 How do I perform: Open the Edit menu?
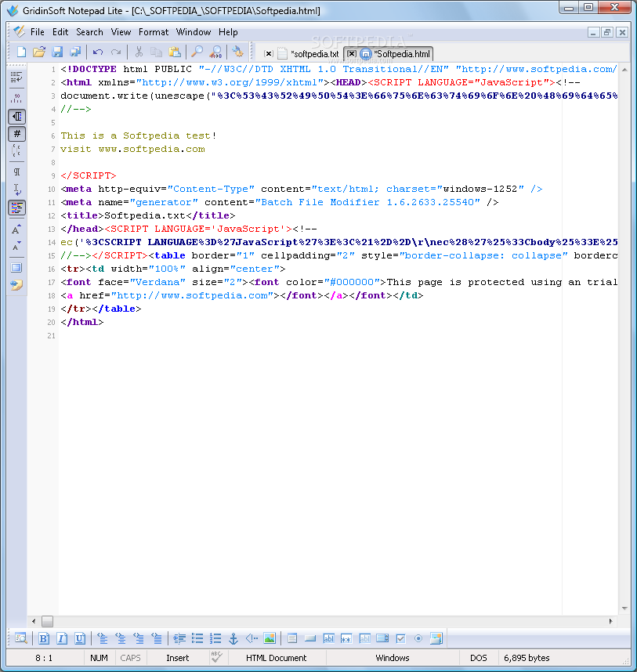coord(60,32)
